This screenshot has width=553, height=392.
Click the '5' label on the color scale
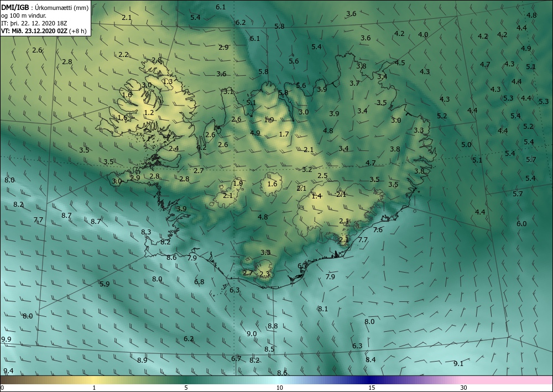186,388
